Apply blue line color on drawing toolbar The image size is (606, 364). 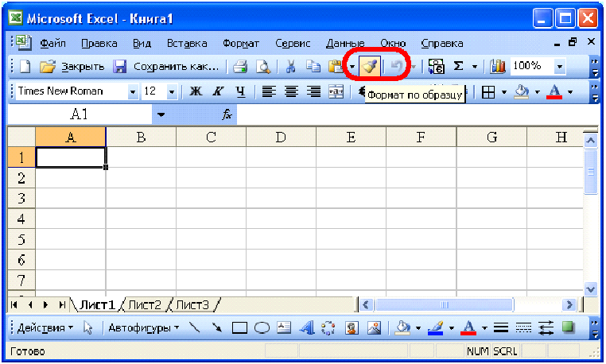pyautogui.click(x=436, y=328)
